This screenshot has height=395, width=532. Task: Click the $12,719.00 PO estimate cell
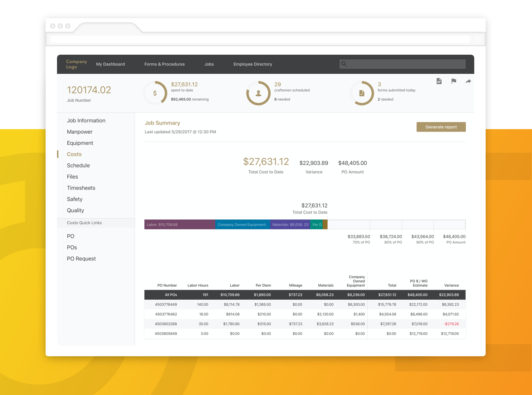click(418, 333)
